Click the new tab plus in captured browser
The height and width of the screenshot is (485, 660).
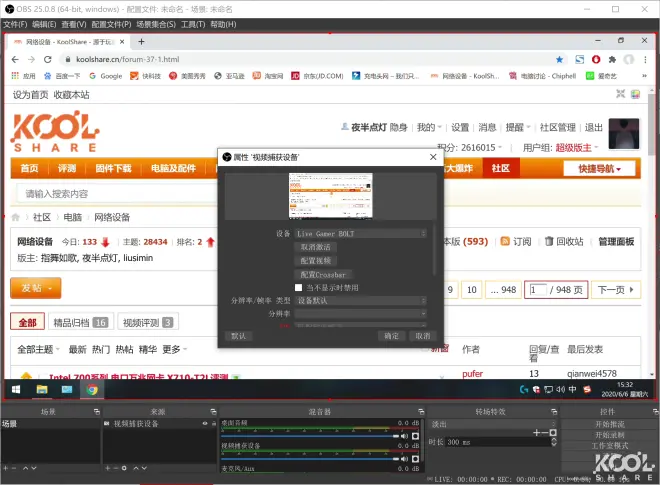[x=141, y=42]
